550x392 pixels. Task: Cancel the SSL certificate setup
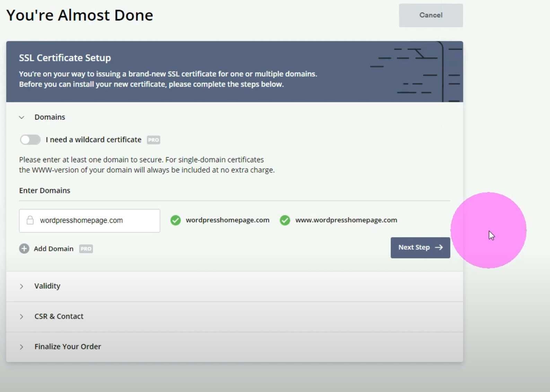click(x=431, y=15)
